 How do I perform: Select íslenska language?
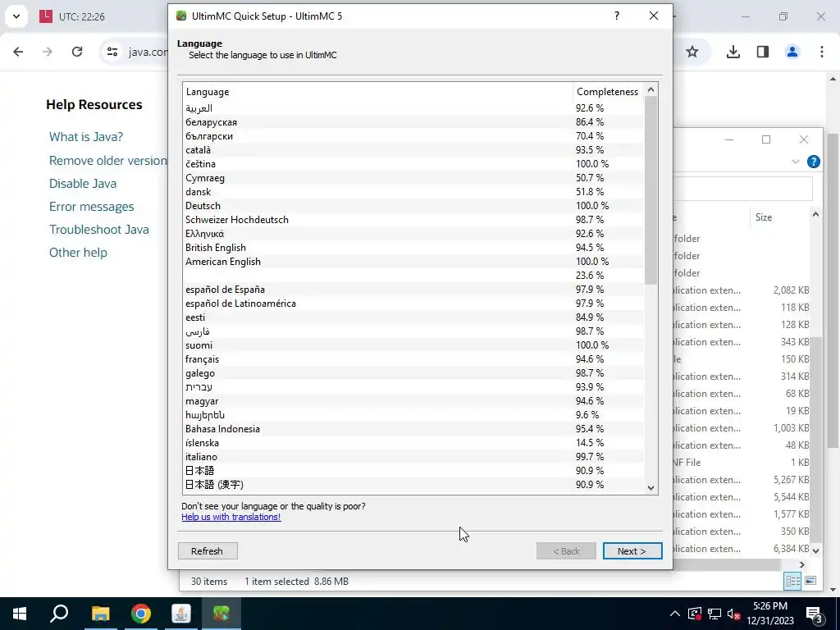tap(413, 442)
